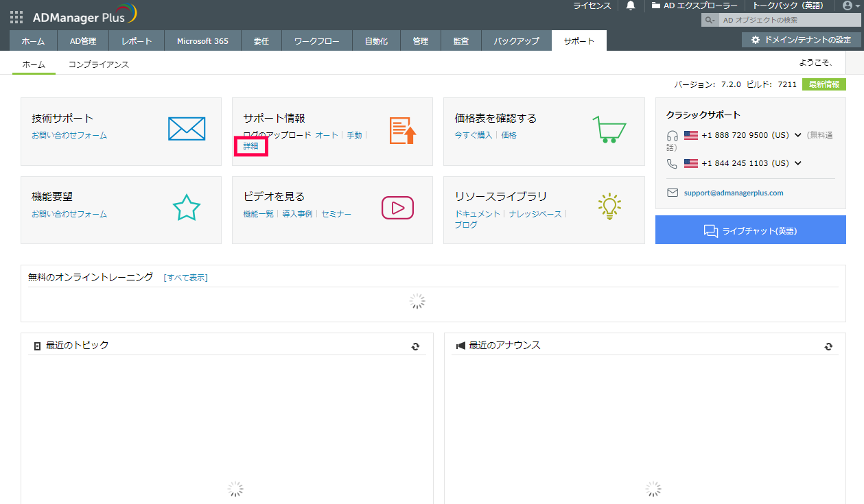
Task: Refresh the 最近のトピック panel
Action: [415, 346]
